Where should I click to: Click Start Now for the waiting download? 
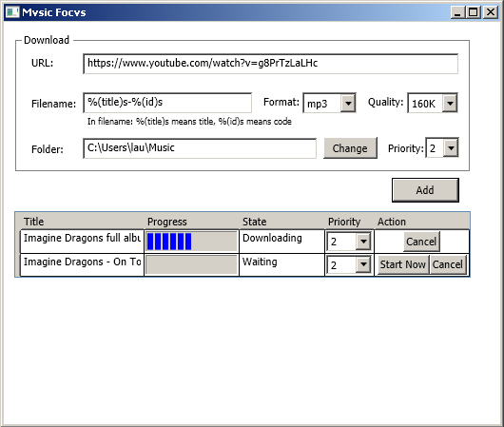pos(403,264)
